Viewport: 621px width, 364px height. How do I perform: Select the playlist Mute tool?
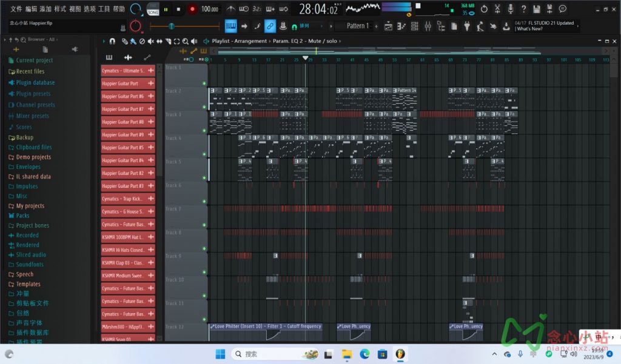pyautogui.click(x=150, y=41)
